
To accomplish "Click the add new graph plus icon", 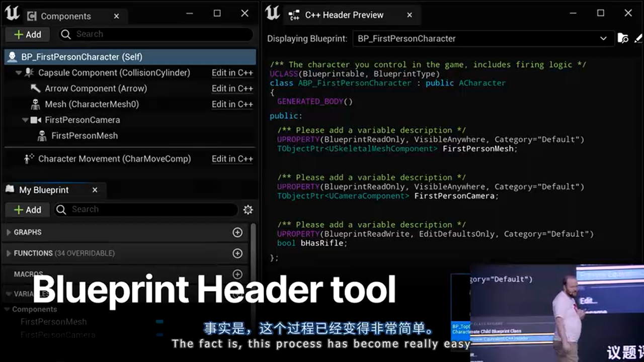I will (x=237, y=232).
